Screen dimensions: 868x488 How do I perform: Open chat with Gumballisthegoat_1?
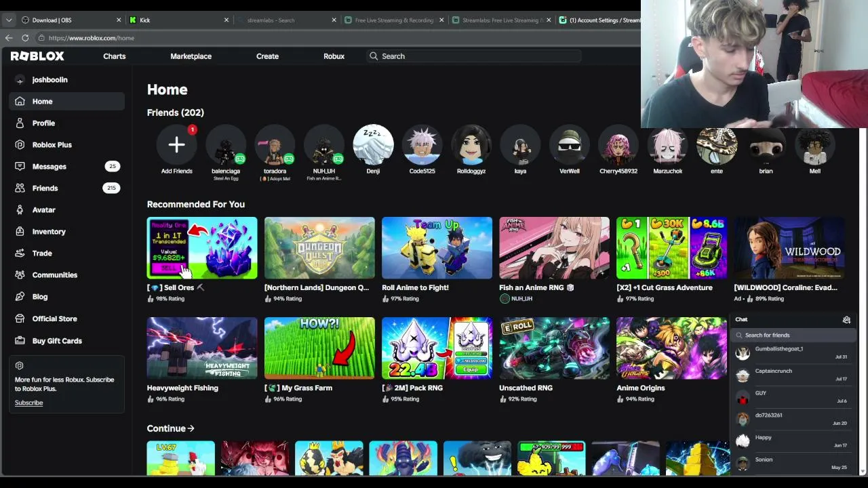(x=793, y=352)
